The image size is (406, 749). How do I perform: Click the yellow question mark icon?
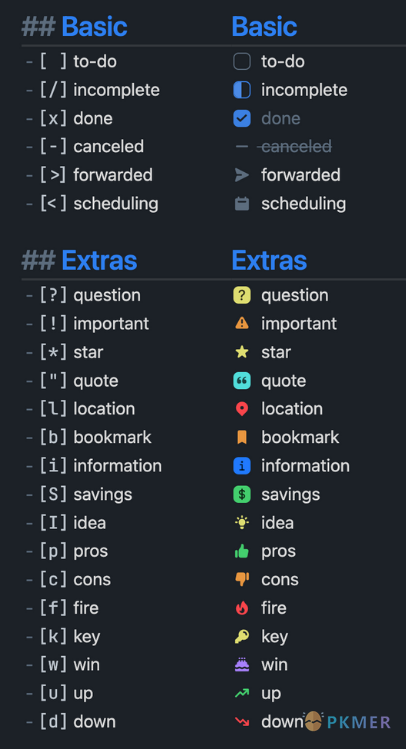click(x=242, y=296)
